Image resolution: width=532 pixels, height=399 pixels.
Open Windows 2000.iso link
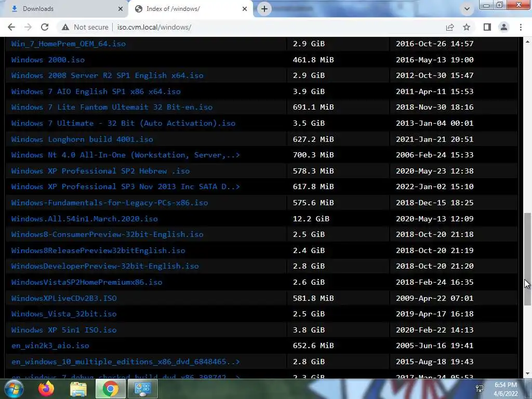pyautogui.click(x=48, y=60)
